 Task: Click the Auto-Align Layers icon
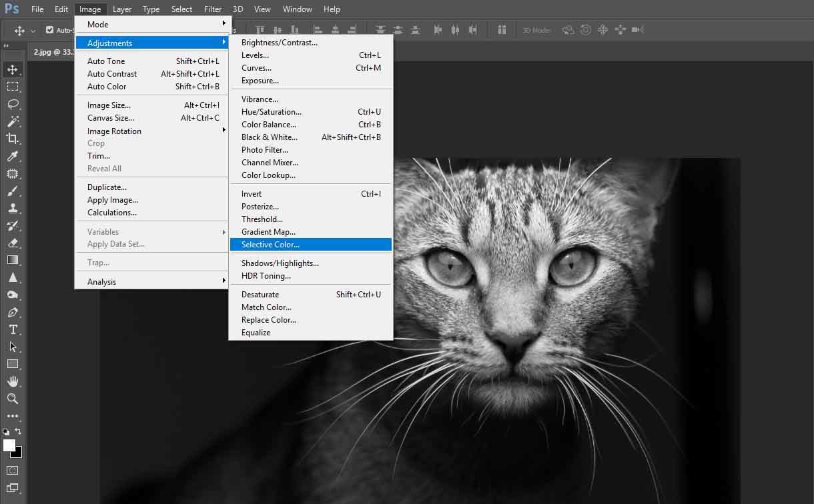tap(502, 30)
